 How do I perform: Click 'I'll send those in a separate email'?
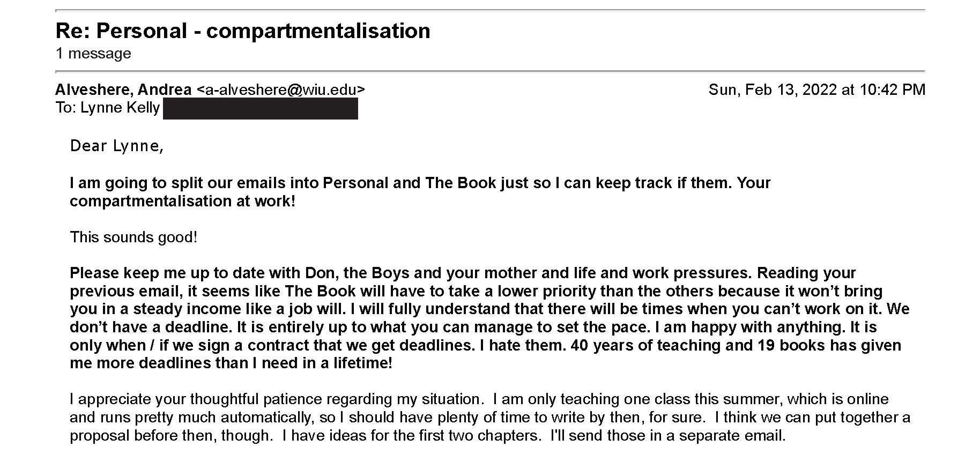click(668, 435)
